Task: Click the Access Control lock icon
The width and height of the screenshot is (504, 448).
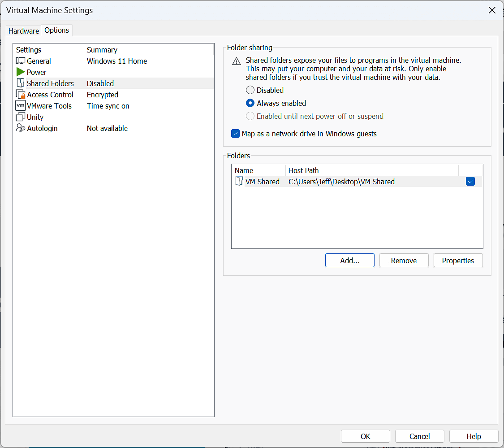Action: tap(21, 95)
